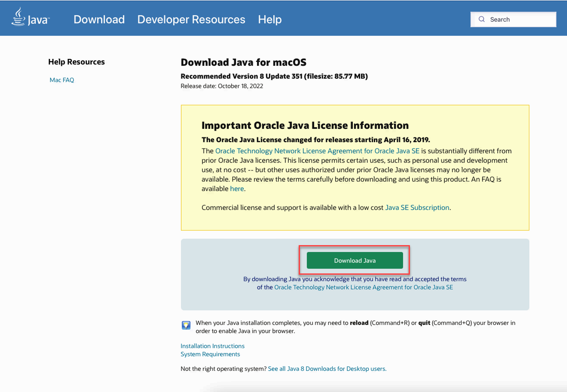The width and height of the screenshot is (567, 392).
Task: Open the Java SE Subscription link
Action: 417,208
